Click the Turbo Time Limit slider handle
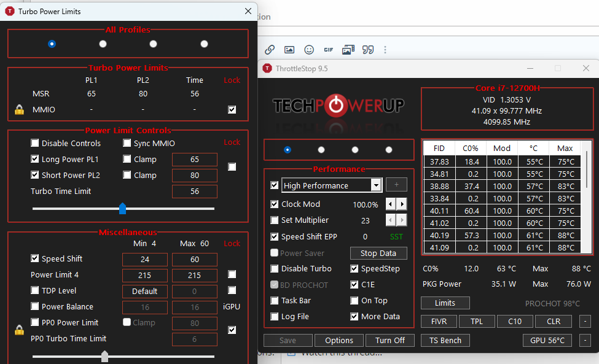 coord(123,208)
